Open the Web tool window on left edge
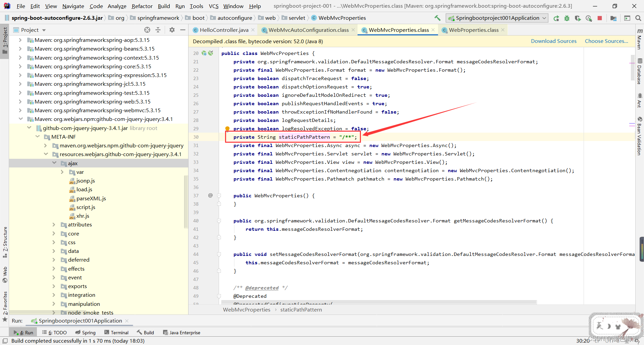This screenshot has height=345, width=644. 5,275
